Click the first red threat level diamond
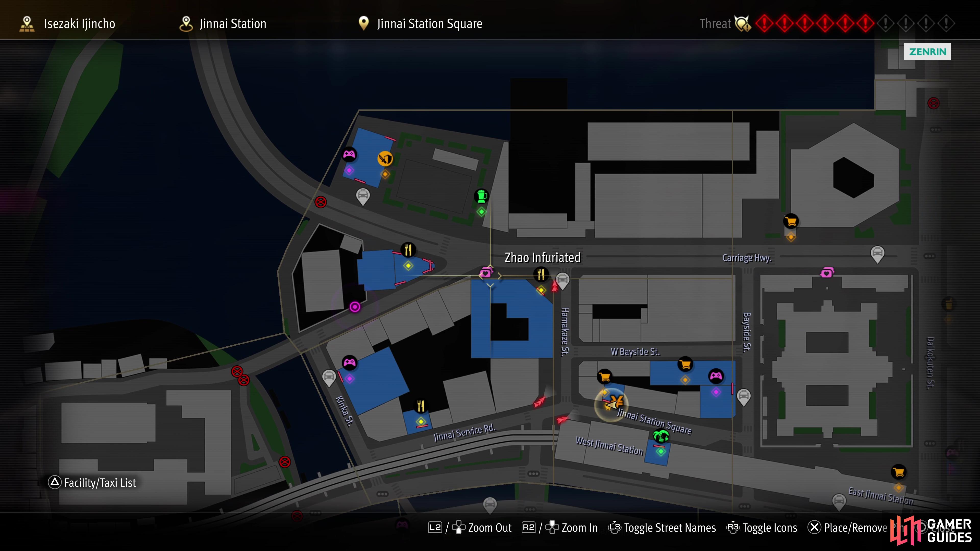Viewport: 980px width, 551px height. click(764, 23)
